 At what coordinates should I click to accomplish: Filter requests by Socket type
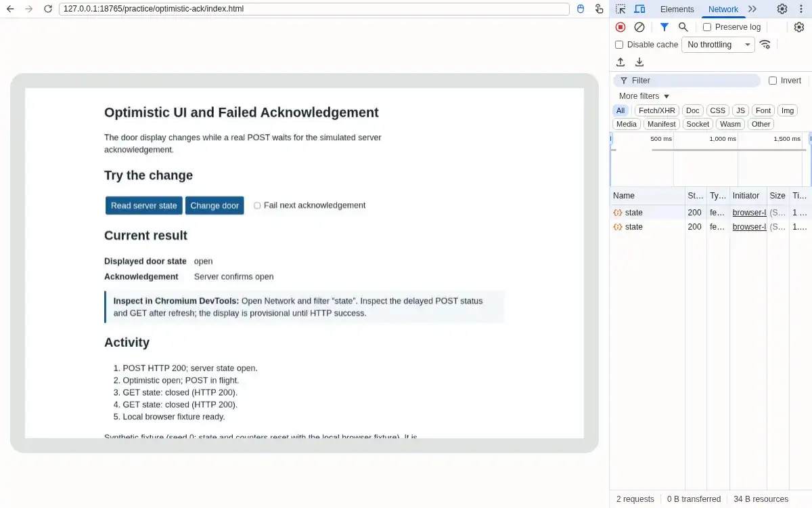(x=698, y=124)
